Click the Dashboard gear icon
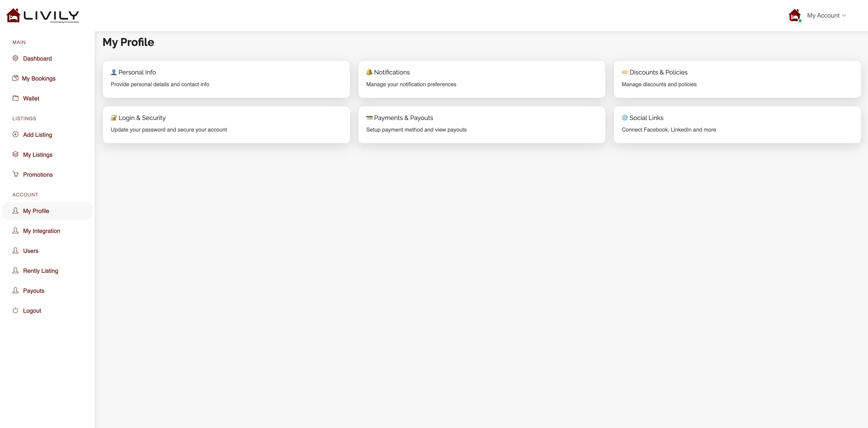 click(15, 58)
